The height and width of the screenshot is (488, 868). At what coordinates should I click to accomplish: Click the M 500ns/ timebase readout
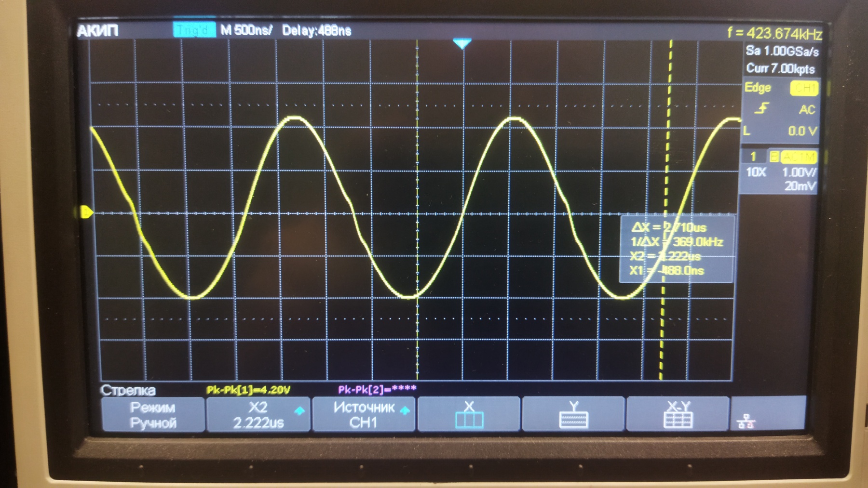(246, 30)
